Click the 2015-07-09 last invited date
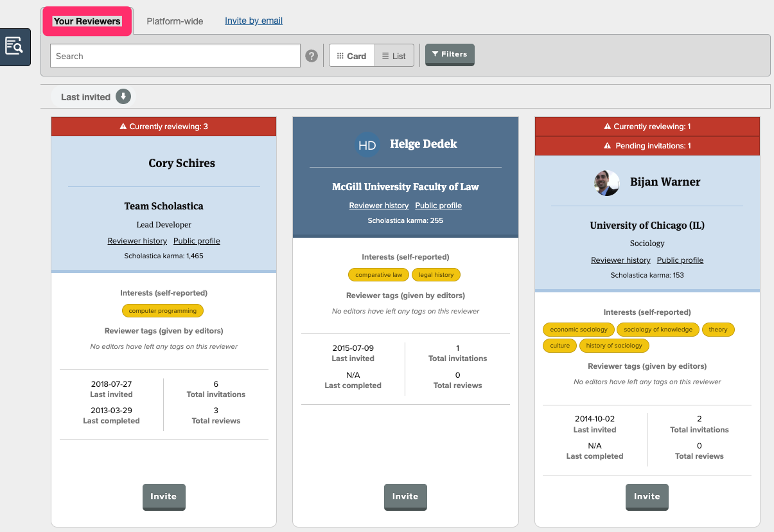The image size is (774, 532). [x=353, y=348]
